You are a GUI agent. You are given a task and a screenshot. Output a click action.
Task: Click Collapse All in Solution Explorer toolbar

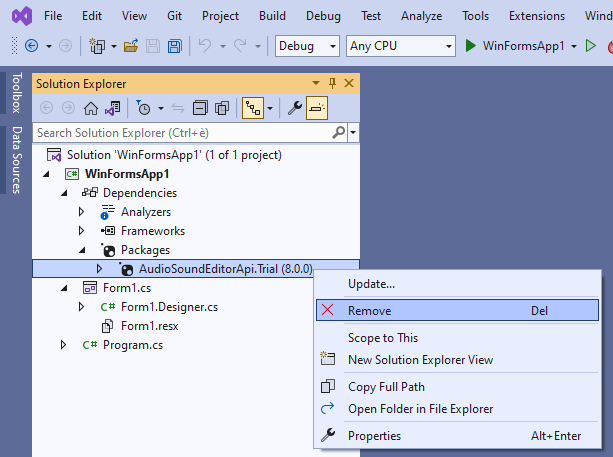point(198,108)
